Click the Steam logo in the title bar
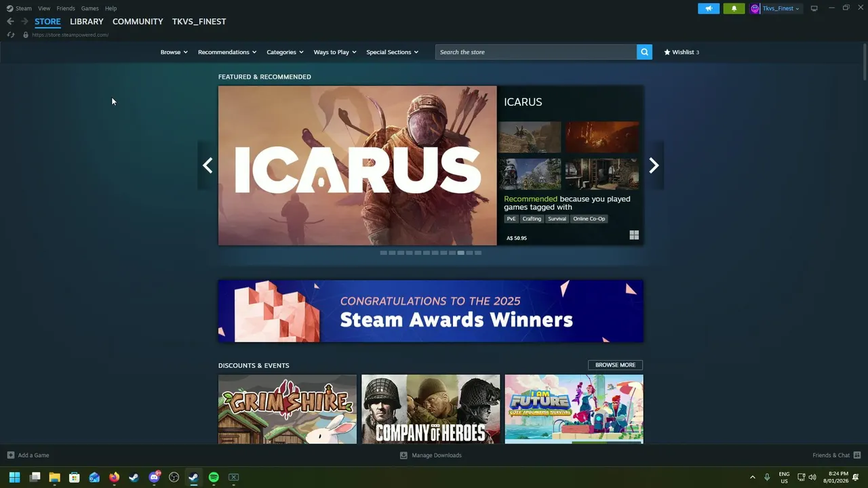 pyautogui.click(x=9, y=8)
